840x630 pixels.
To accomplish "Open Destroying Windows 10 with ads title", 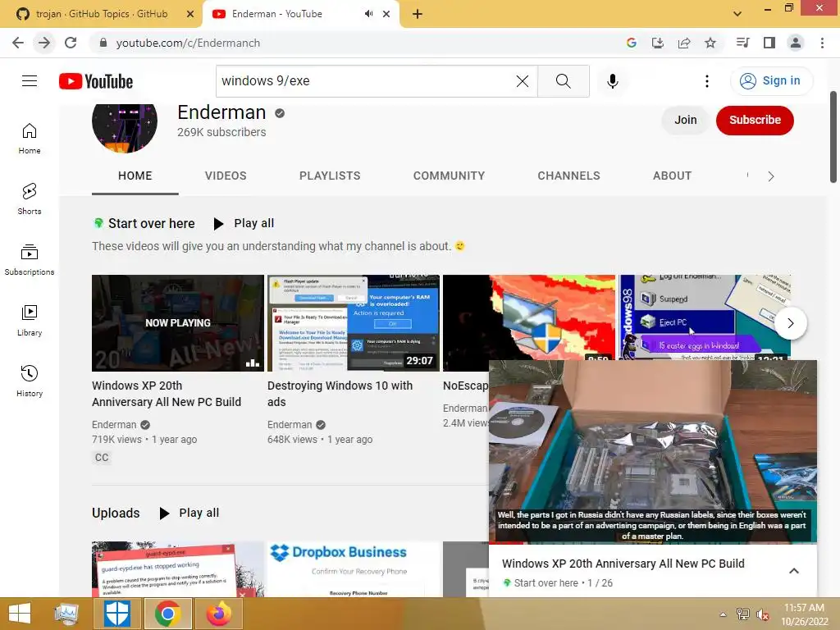I will click(x=340, y=394).
